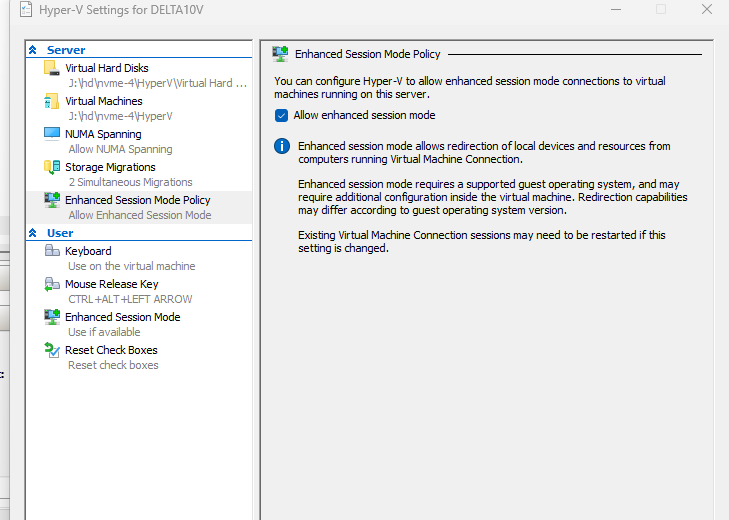Click 'CTRL+ALT+LEFT ARROW' subtext
The image size is (729, 520).
(x=130, y=299)
